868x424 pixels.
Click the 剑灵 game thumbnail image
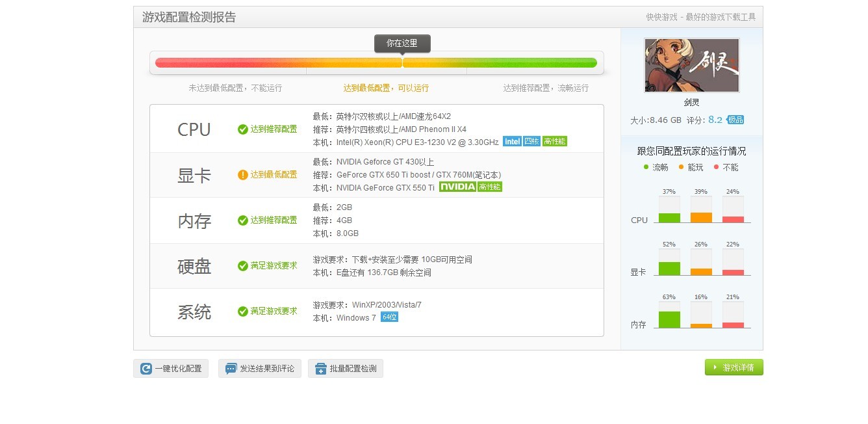point(691,65)
